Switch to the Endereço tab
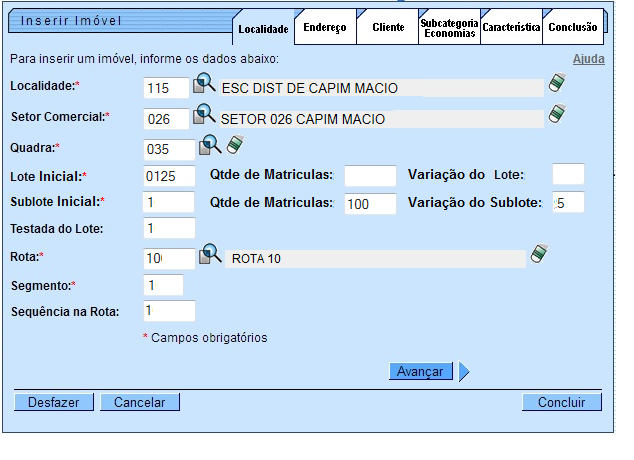 point(326,28)
